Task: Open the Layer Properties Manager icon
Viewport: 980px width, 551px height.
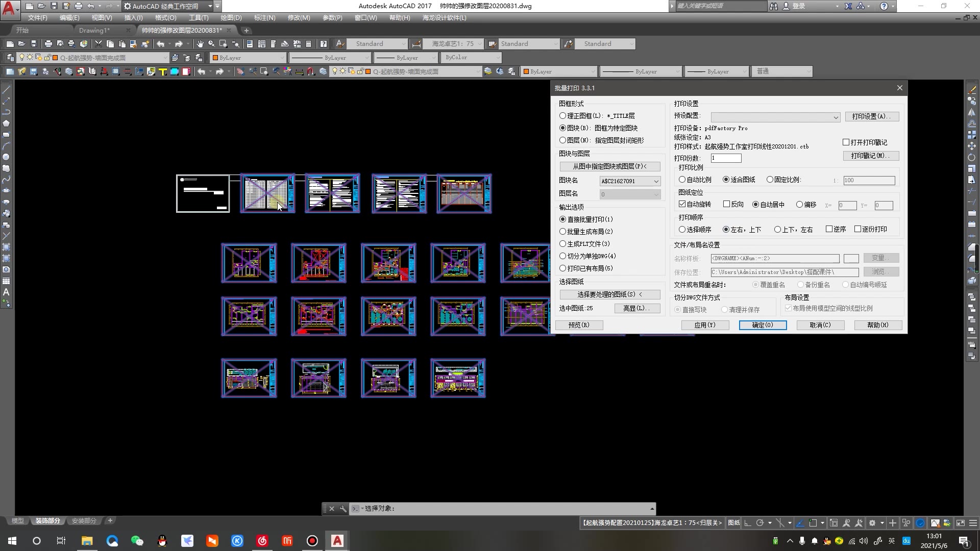Action: 10,58
